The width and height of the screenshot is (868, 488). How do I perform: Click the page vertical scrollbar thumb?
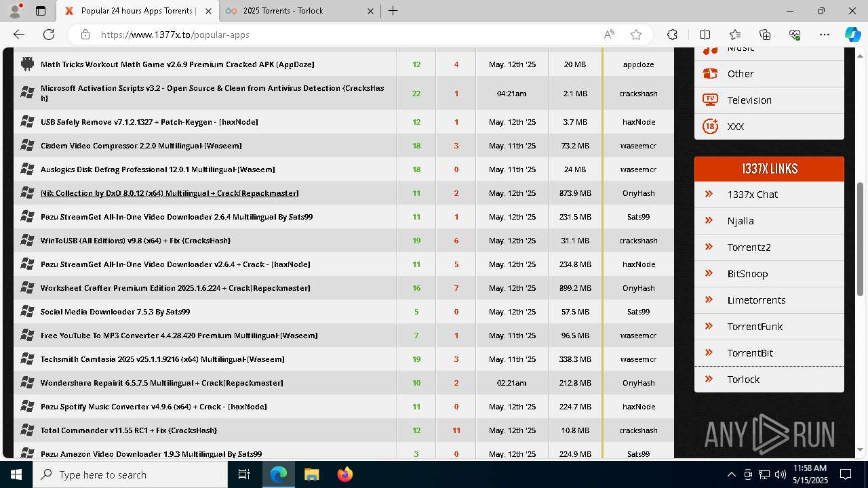tap(861, 239)
